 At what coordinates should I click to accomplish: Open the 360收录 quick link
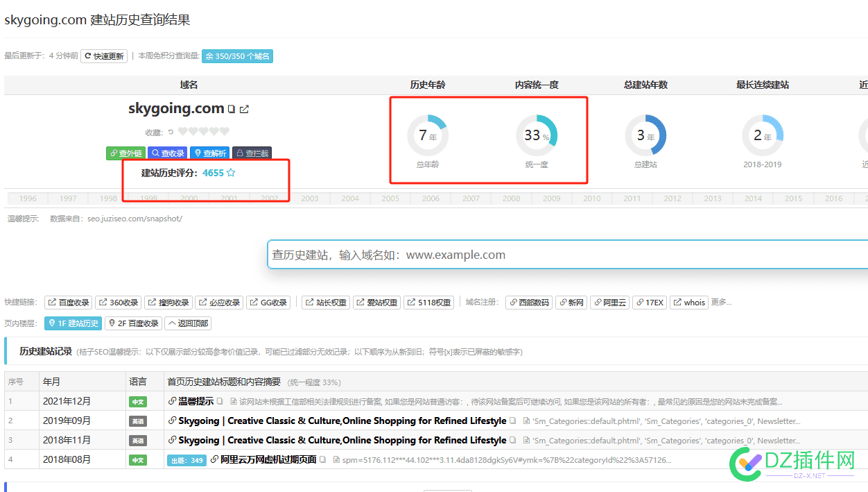click(118, 303)
